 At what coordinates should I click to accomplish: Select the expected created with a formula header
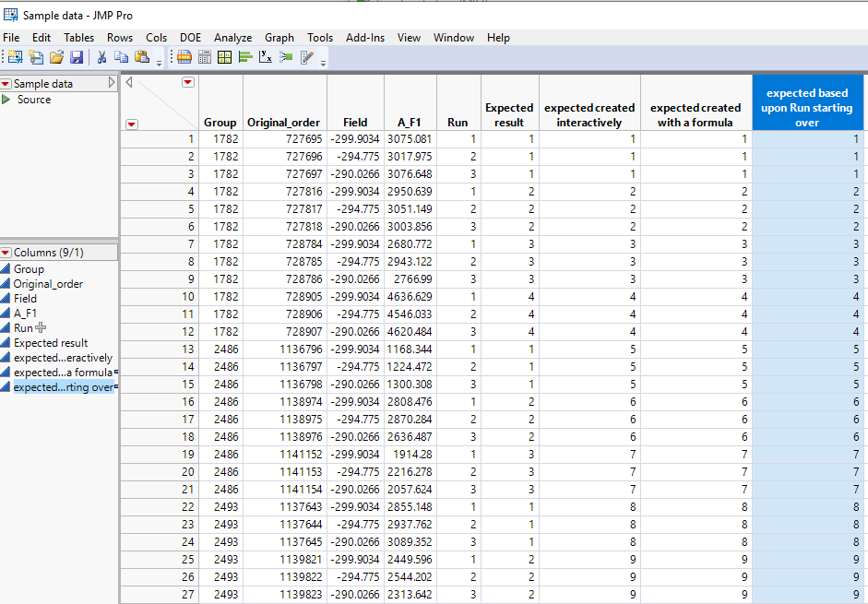click(696, 103)
